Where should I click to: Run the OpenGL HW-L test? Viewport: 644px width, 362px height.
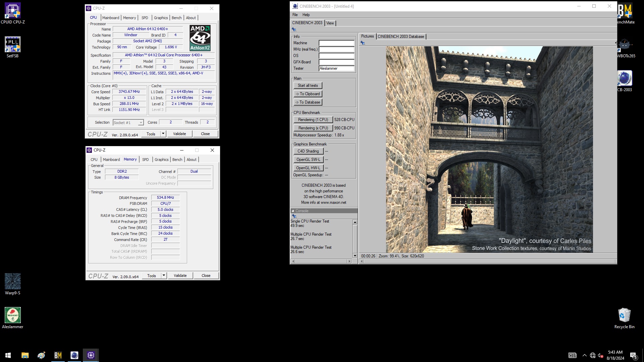(x=308, y=168)
